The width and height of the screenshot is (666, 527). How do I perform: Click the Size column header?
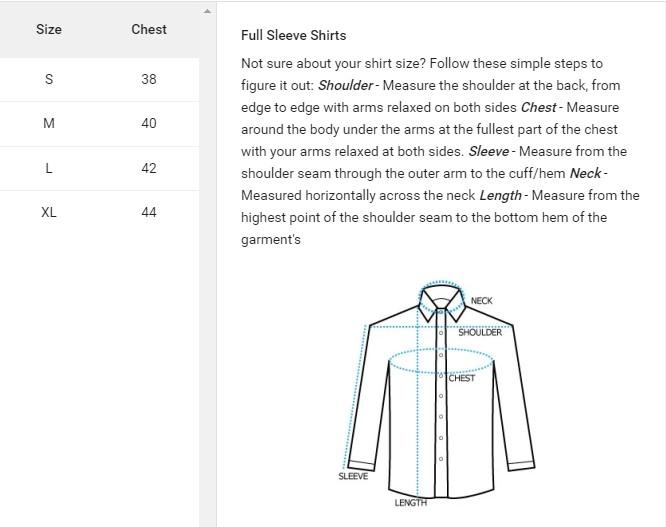point(49,29)
